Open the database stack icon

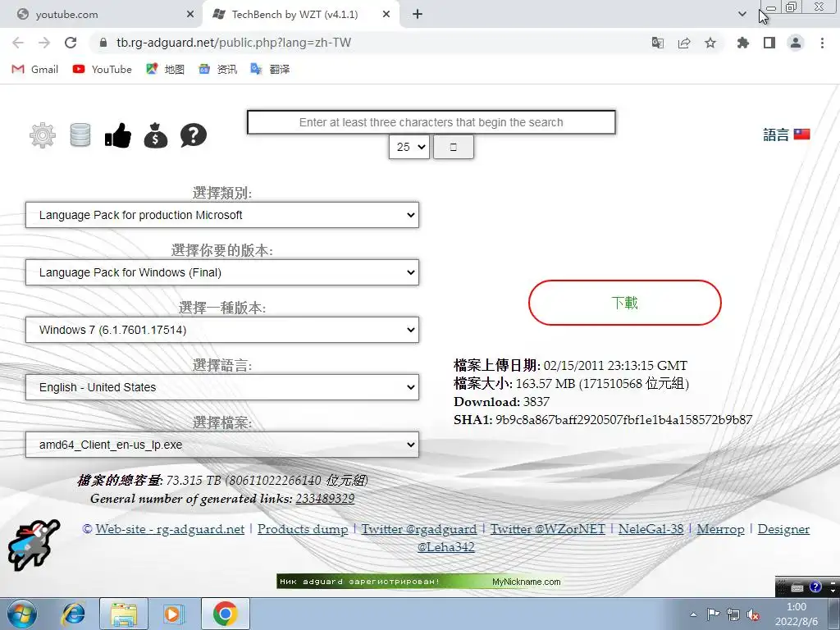(80, 135)
